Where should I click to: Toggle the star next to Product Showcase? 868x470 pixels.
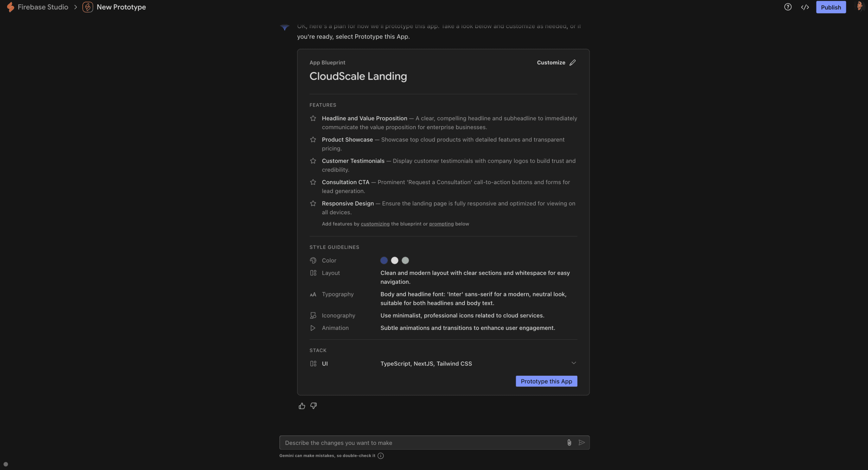click(313, 139)
